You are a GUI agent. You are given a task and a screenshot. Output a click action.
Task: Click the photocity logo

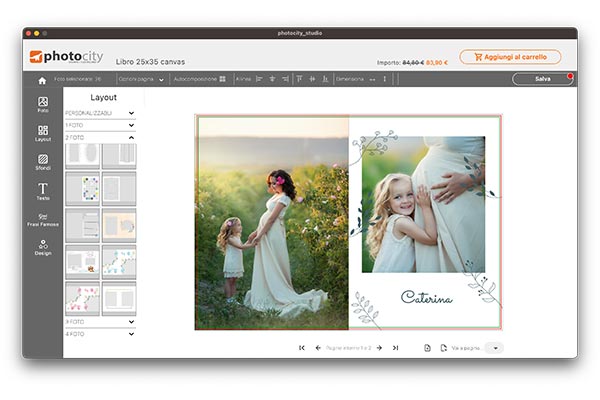pos(67,57)
